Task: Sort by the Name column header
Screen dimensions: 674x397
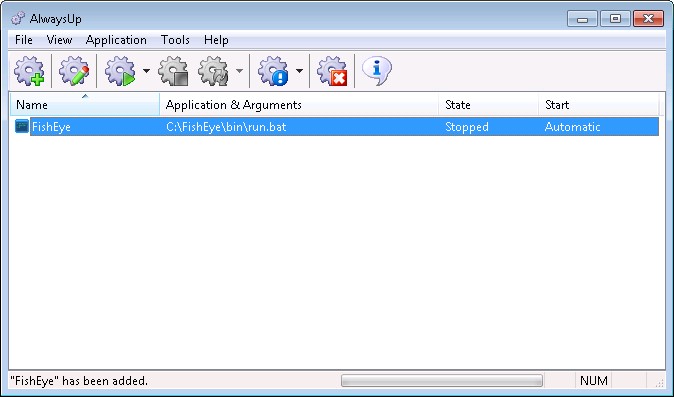Action: point(85,104)
